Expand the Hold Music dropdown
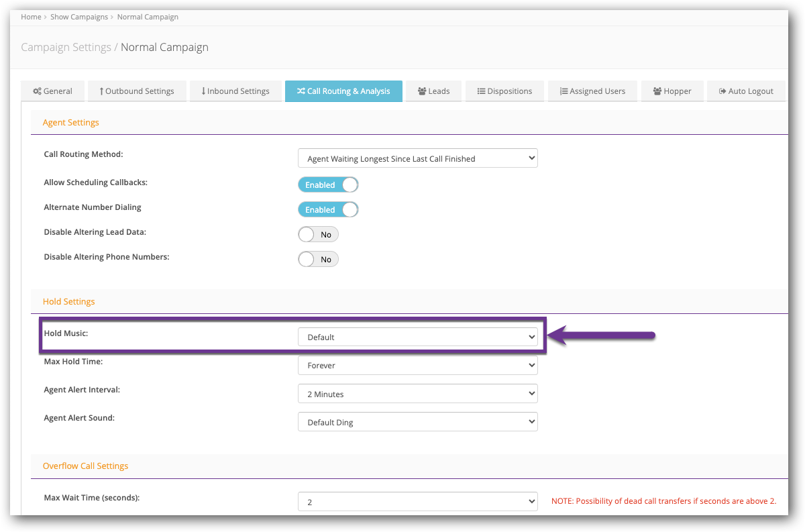The width and height of the screenshot is (805, 532). point(417,337)
